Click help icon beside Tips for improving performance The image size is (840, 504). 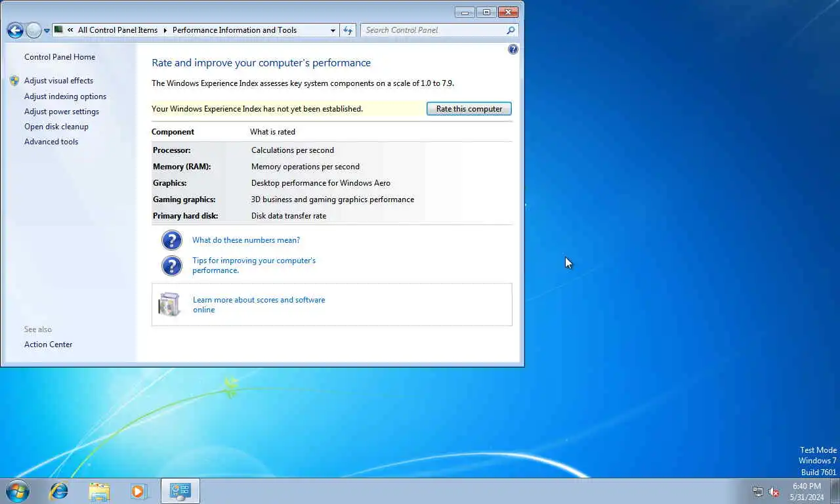point(171,265)
